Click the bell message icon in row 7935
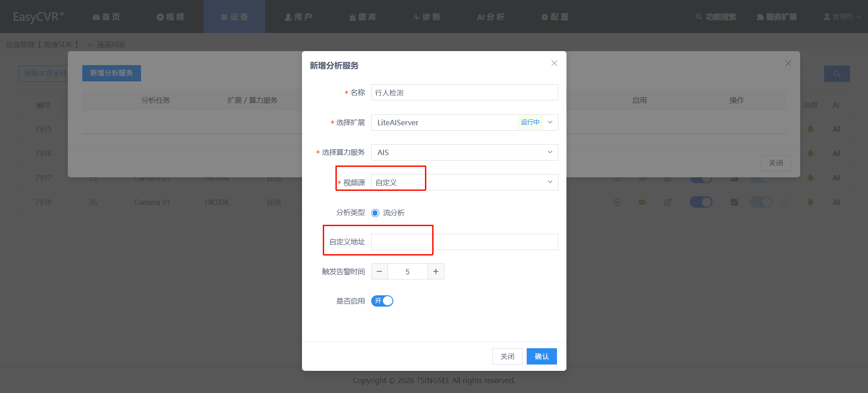Image resolution: width=868 pixels, height=393 pixels. 810,129
